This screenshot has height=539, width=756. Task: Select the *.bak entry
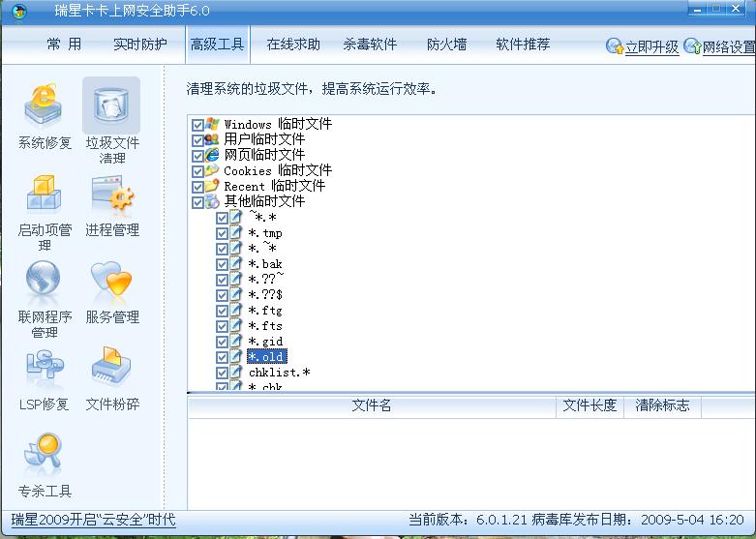pos(265,264)
